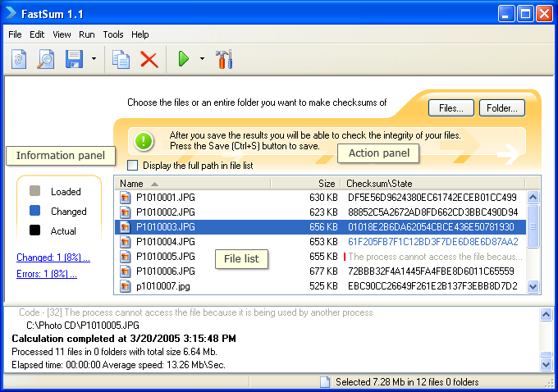
Task: Click the file icon of P1010003.JPG
Action: pos(125,227)
